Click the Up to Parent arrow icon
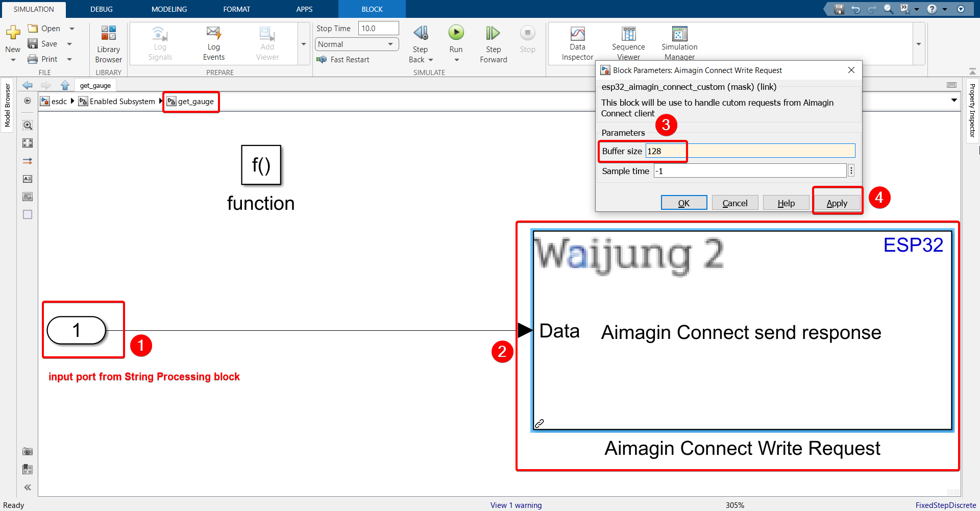Viewport: 980px width, 511px height. point(65,85)
